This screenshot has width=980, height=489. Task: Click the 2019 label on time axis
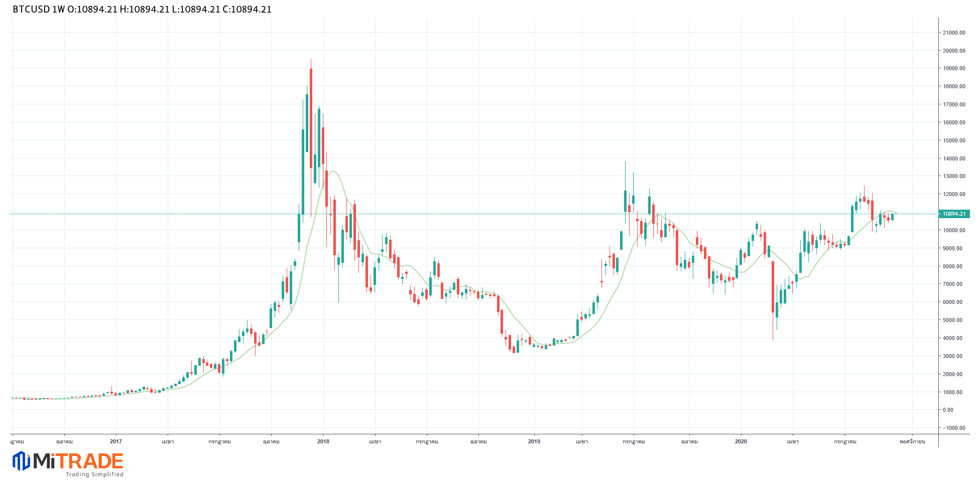tap(534, 441)
